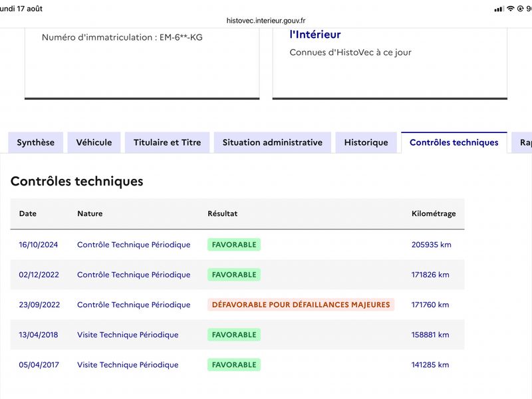Image resolution: width=532 pixels, height=399 pixels.
Task: Select the 205935 km mileage value
Action: (431, 245)
